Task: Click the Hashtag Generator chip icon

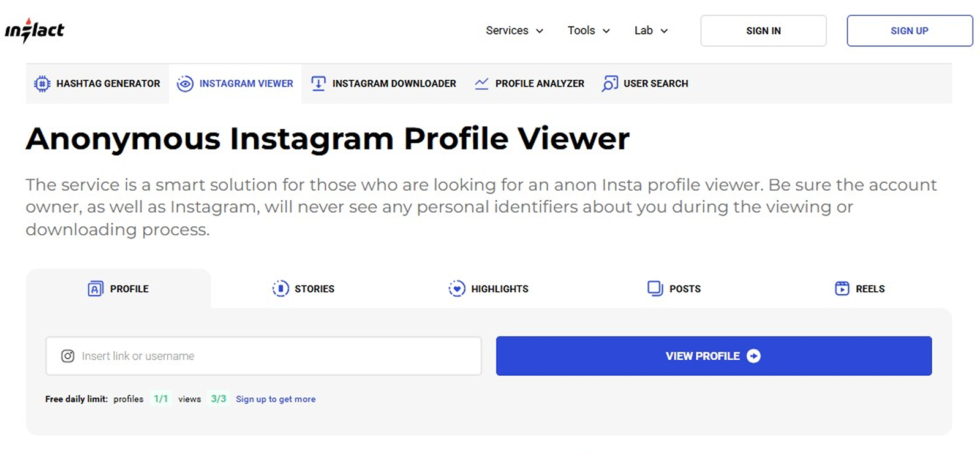Action: point(42,83)
